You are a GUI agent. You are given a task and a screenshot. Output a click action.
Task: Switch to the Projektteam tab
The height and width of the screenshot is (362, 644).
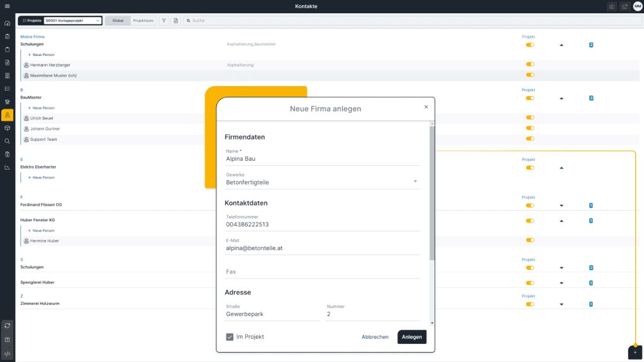(143, 21)
